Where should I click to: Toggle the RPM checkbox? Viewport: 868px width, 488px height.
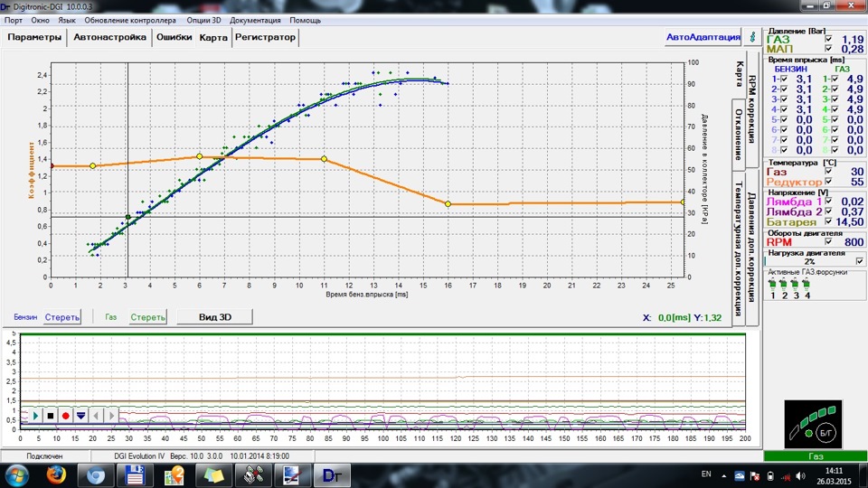point(828,242)
